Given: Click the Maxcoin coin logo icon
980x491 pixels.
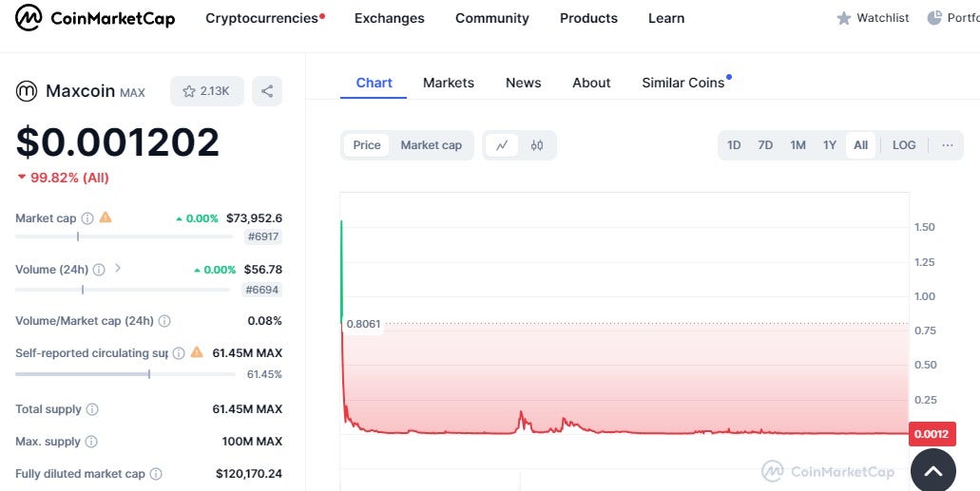Looking at the screenshot, I should (x=27, y=91).
